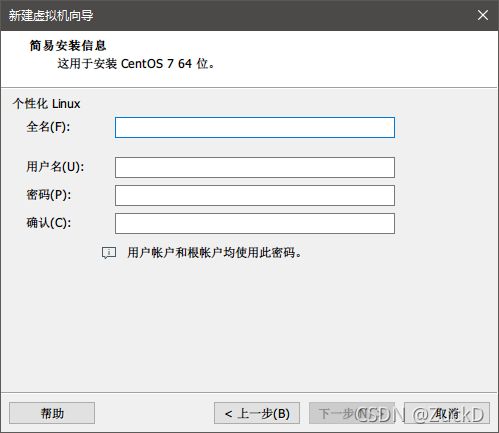Click the 新建虚拟机向导 title bar text
This screenshot has width=499, height=433.
pyautogui.click(x=51, y=15)
